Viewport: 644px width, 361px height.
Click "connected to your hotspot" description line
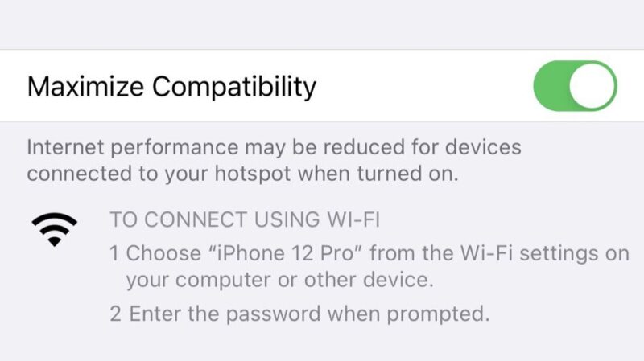tap(243, 174)
